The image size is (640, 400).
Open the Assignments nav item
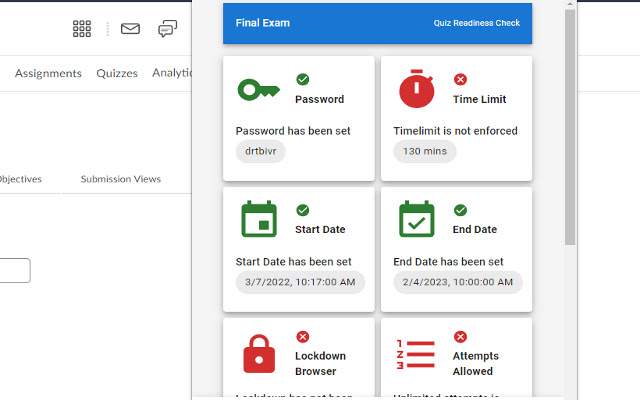coord(48,73)
